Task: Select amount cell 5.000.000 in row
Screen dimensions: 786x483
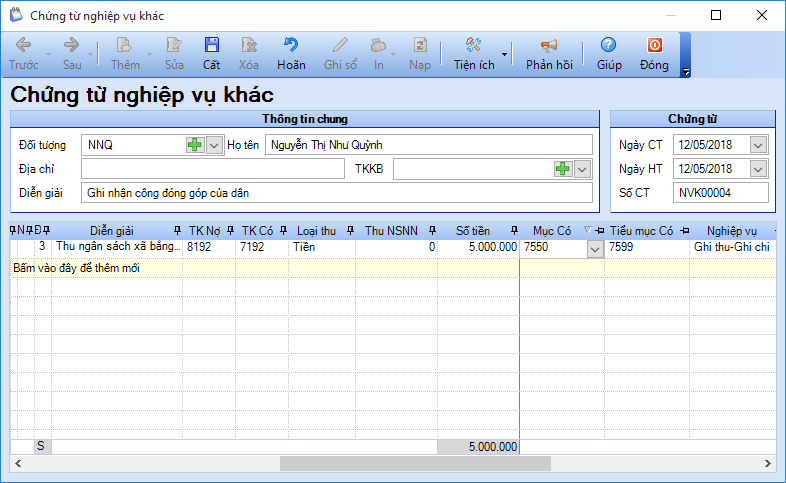Action: pos(478,247)
